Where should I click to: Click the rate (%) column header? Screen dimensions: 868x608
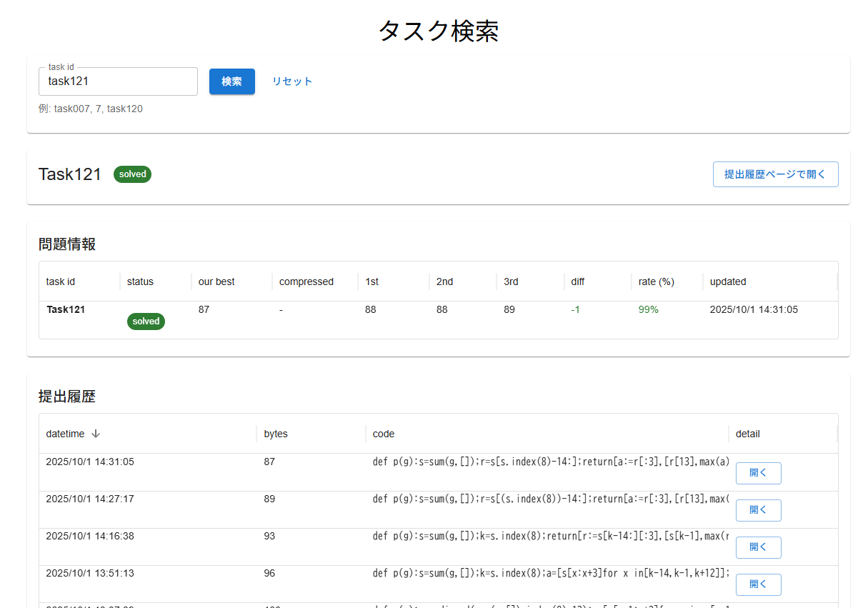click(x=667, y=281)
